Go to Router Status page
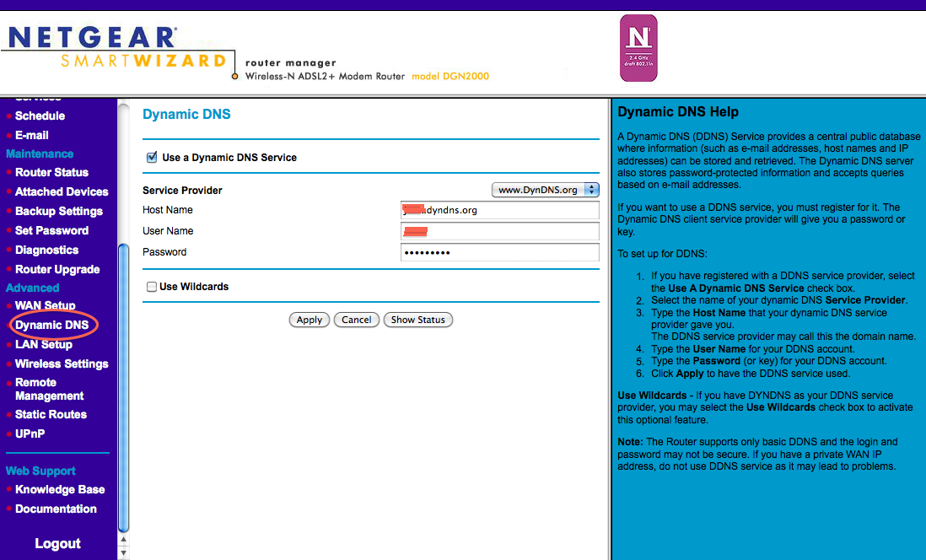 52,173
